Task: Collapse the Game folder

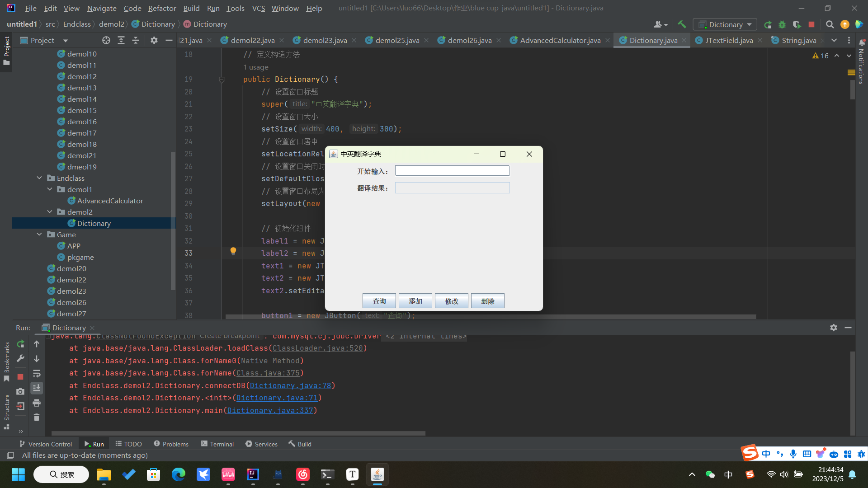Action: (x=39, y=235)
